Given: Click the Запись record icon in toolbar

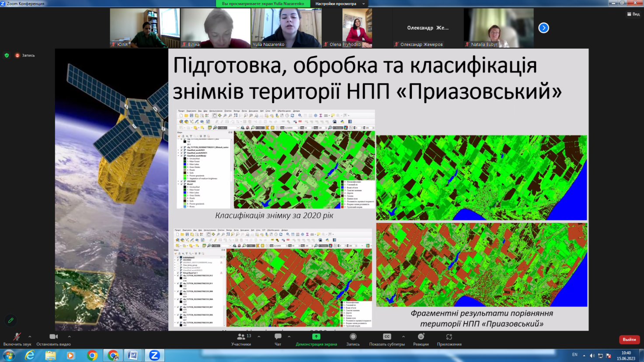Looking at the screenshot, I should pos(353,337).
